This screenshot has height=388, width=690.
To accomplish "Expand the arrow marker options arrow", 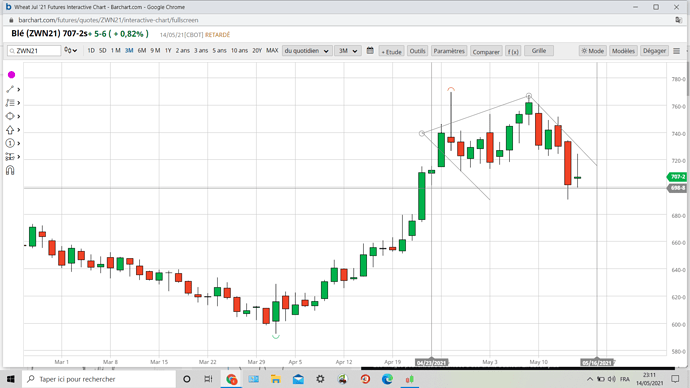I will coord(18,130).
